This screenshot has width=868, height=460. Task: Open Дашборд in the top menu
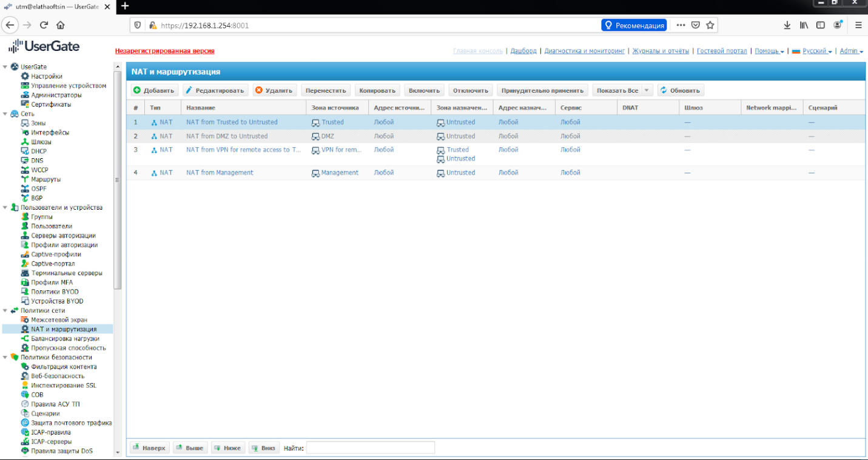tap(523, 51)
